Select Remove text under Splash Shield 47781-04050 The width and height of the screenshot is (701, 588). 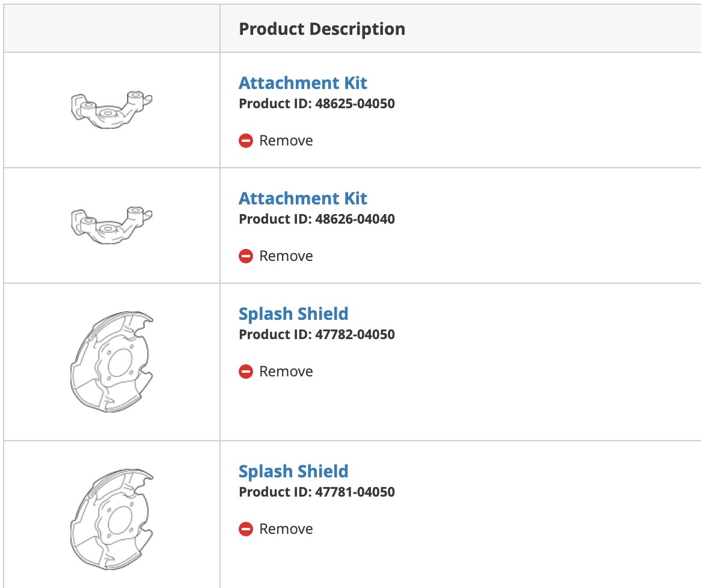click(x=286, y=528)
